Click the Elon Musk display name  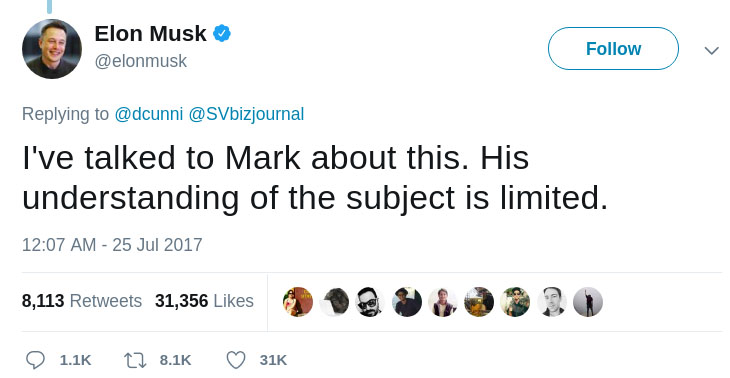[x=150, y=34]
